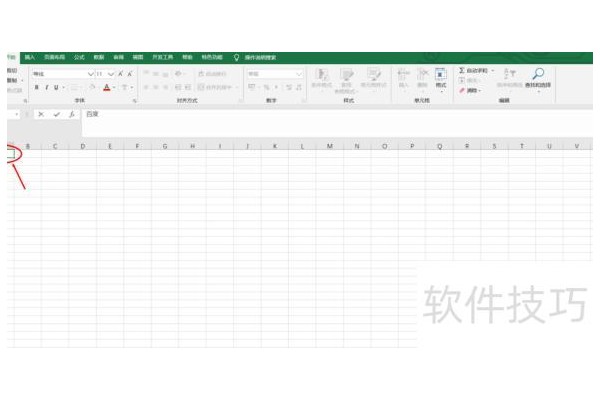The width and height of the screenshot is (600, 400).
Task: Click the cell borders icon
Action: point(74,87)
